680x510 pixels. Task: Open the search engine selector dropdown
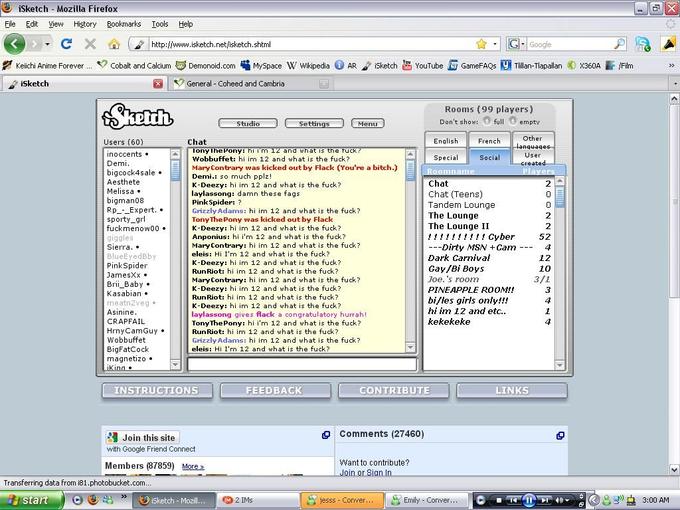[x=516, y=44]
